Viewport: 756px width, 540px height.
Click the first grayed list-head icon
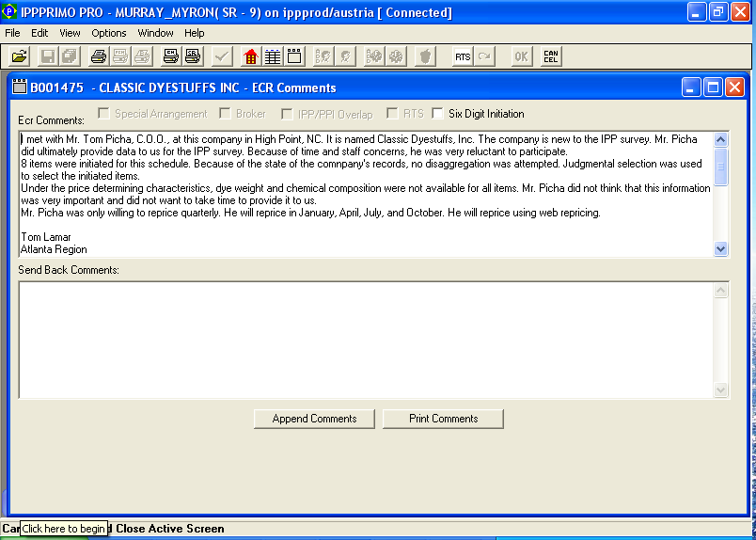pos(323,56)
